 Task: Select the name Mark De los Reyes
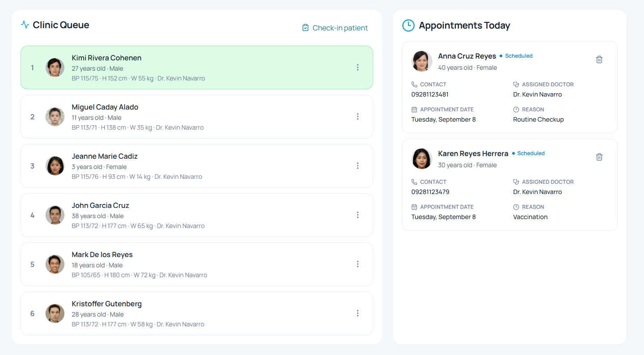[102, 254]
